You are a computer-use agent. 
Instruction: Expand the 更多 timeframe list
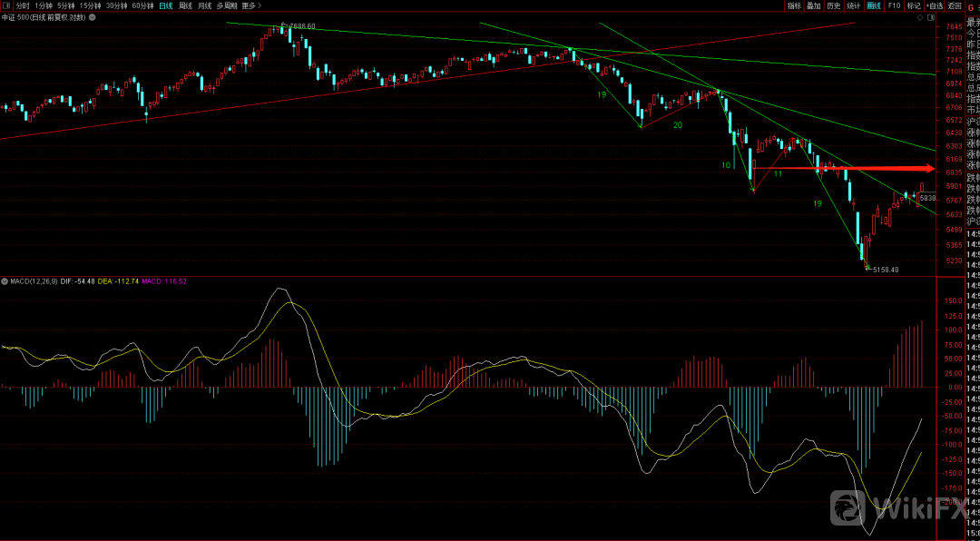tap(249, 5)
